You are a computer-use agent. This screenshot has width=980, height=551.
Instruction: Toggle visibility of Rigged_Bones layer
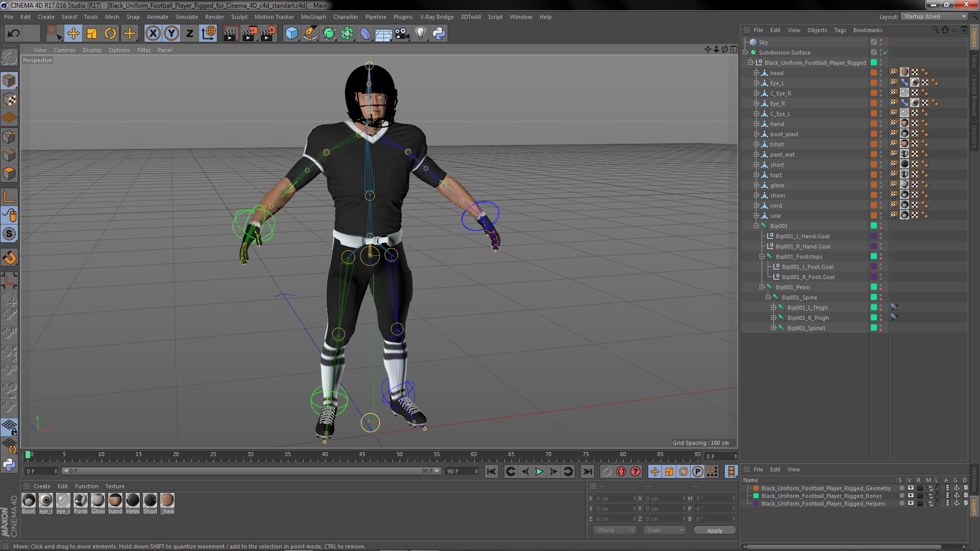click(x=911, y=496)
